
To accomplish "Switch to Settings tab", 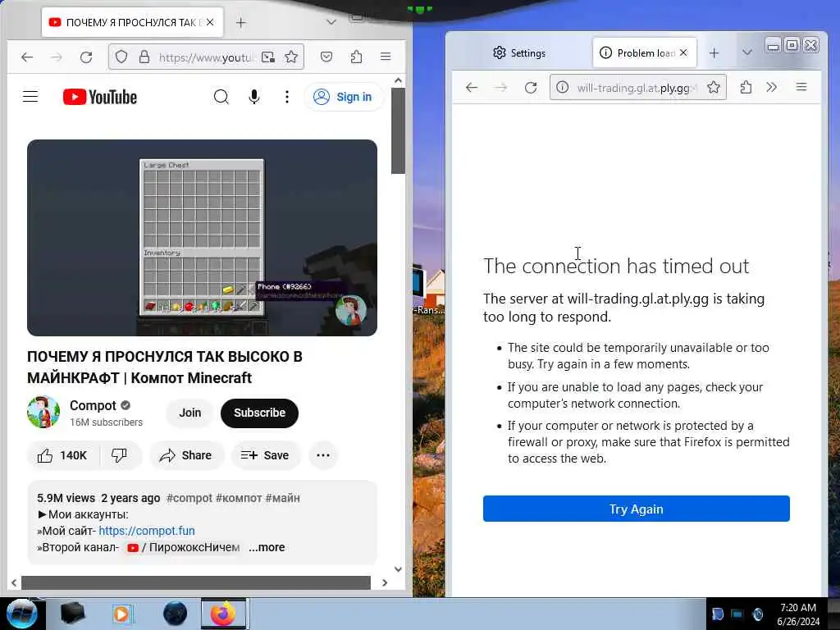I will pyautogui.click(x=518, y=53).
